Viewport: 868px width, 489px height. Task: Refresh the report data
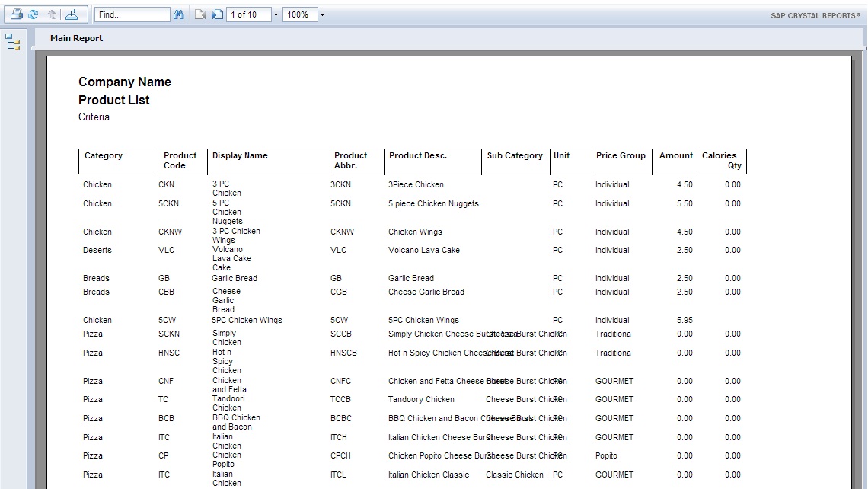pyautogui.click(x=34, y=14)
